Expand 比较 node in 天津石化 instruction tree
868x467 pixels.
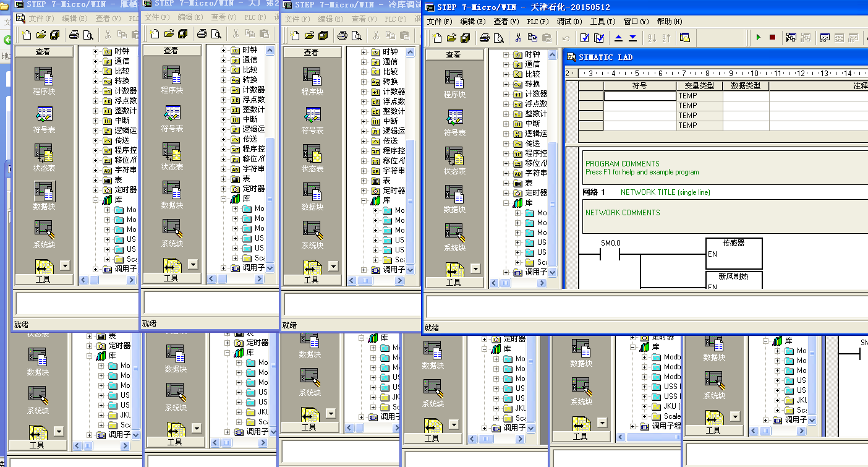[506, 74]
